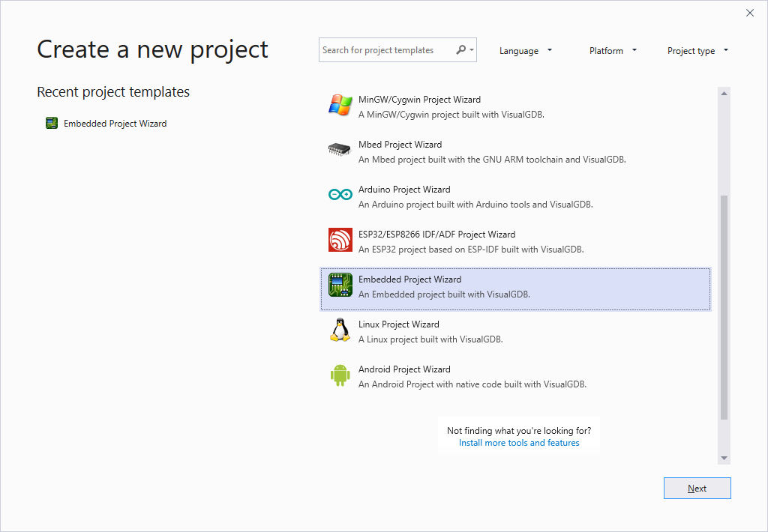
Task: Click the ESP32 Espressif red icon
Action: click(x=340, y=240)
